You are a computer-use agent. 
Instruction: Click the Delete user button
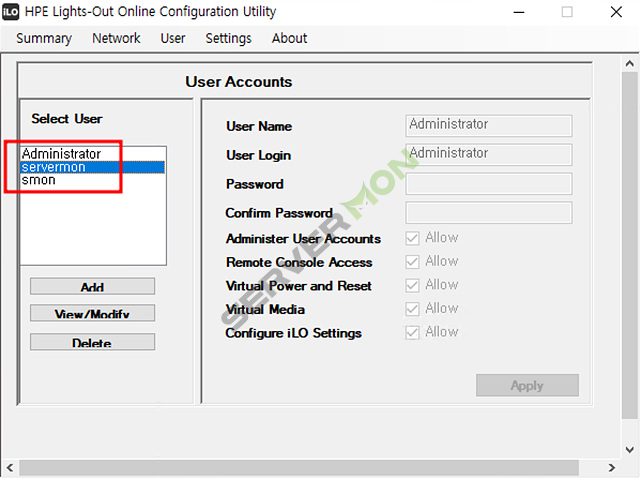coord(92,342)
